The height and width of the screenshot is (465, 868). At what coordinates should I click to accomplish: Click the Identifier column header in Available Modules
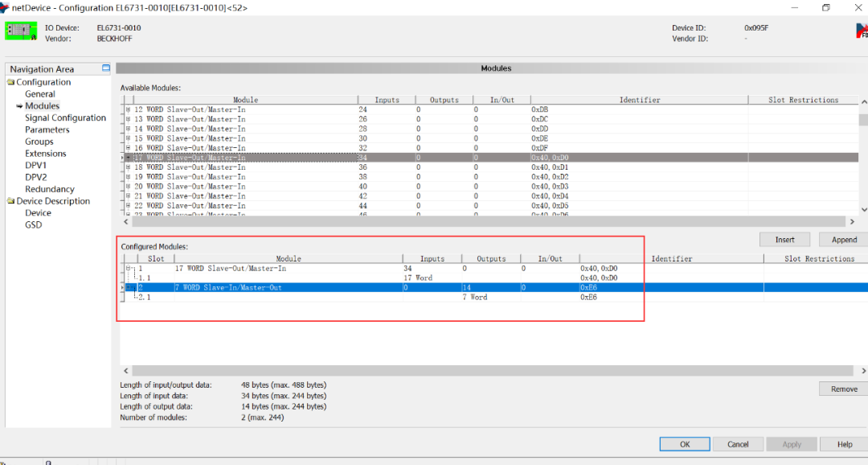[x=639, y=100]
